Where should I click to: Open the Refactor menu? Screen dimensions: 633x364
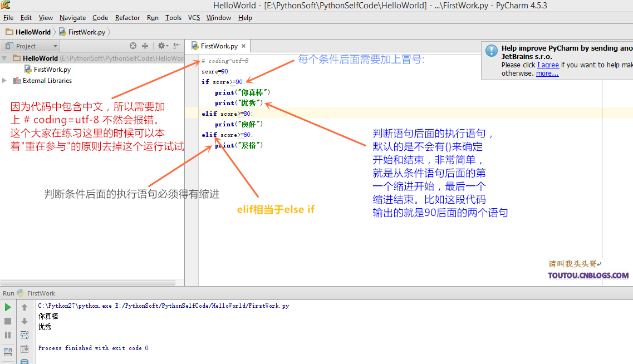[x=127, y=18]
